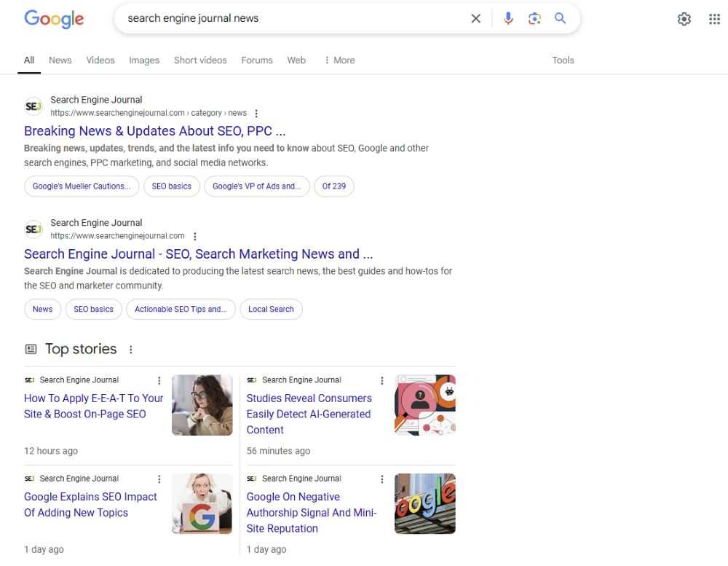Image resolution: width=728 pixels, height=566 pixels.
Task: Click the magnifier illustration story thumbnail
Action: [x=425, y=405]
